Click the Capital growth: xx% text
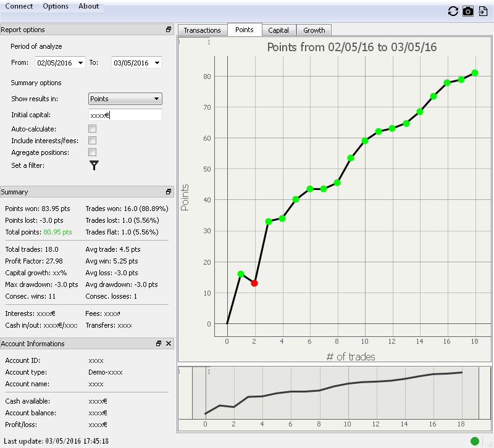The image size is (494, 448). [36, 273]
